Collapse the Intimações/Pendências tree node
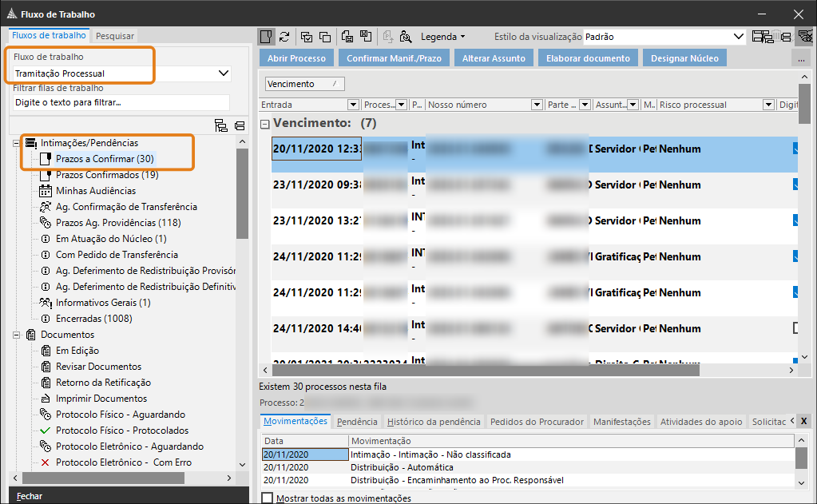 (17, 143)
